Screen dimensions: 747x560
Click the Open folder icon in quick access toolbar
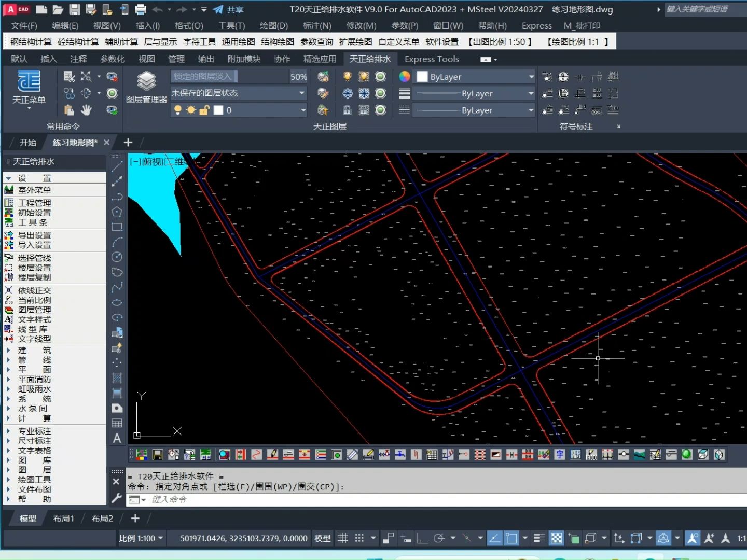[x=58, y=9]
